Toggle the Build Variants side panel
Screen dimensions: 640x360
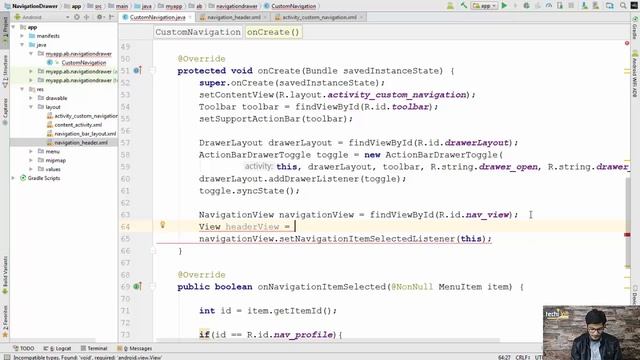pyautogui.click(x=5, y=275)
